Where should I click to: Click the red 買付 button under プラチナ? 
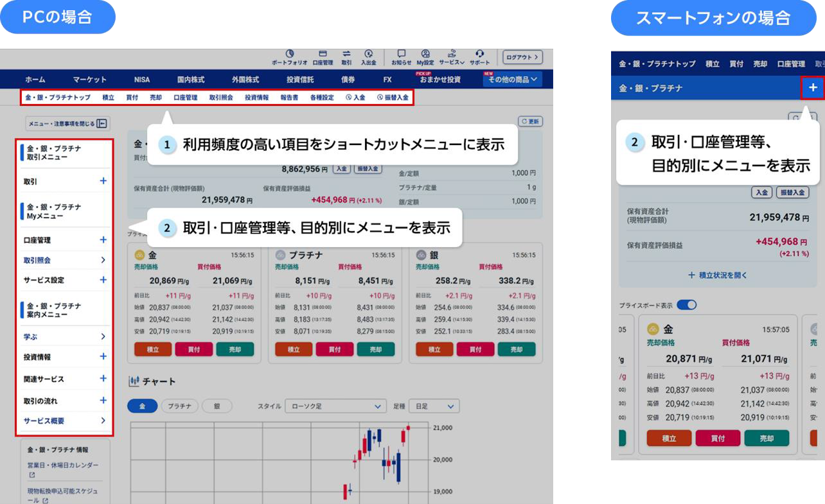[334, 350]
